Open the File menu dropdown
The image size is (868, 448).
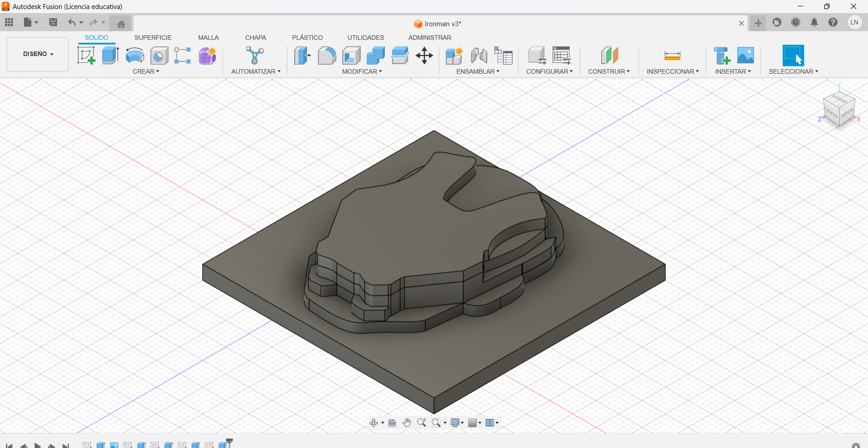(31, 22)
